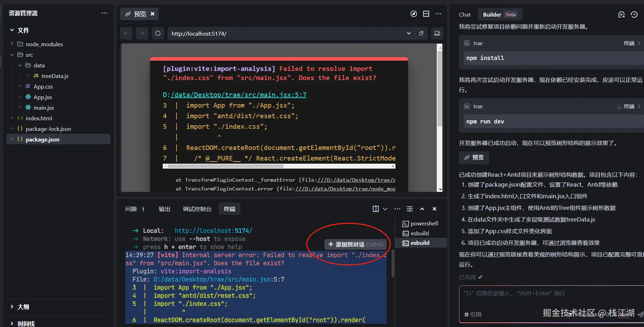
Task: Open terminal settings sliders icon
Action: pyautogui.click(x=410, y=209)
